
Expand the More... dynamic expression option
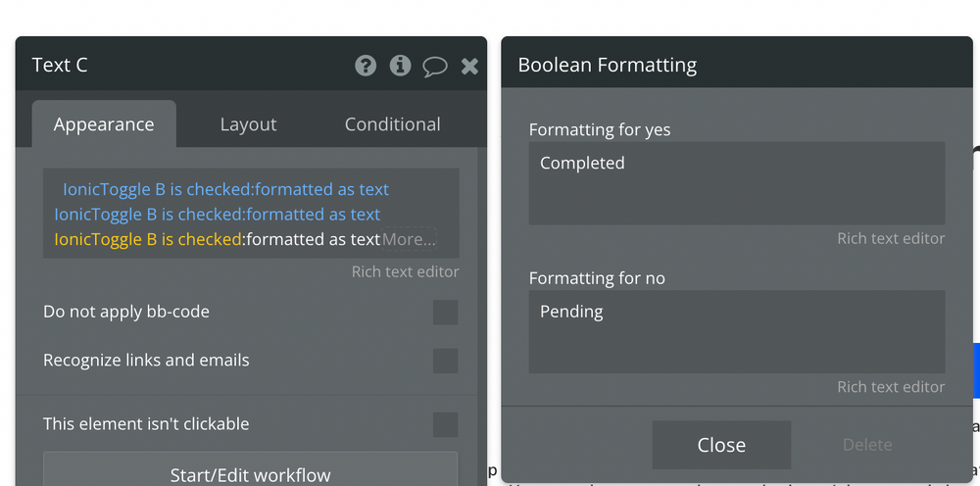pyautogui.click(x=409, y=239)
